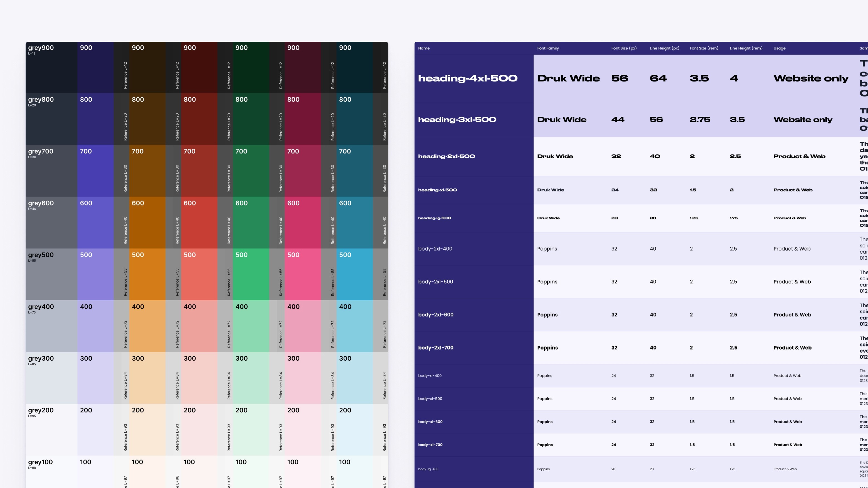Viewport: 868px width, 488px height.
Task: Choose the grey500 swatch
Action: pos(51,274)
